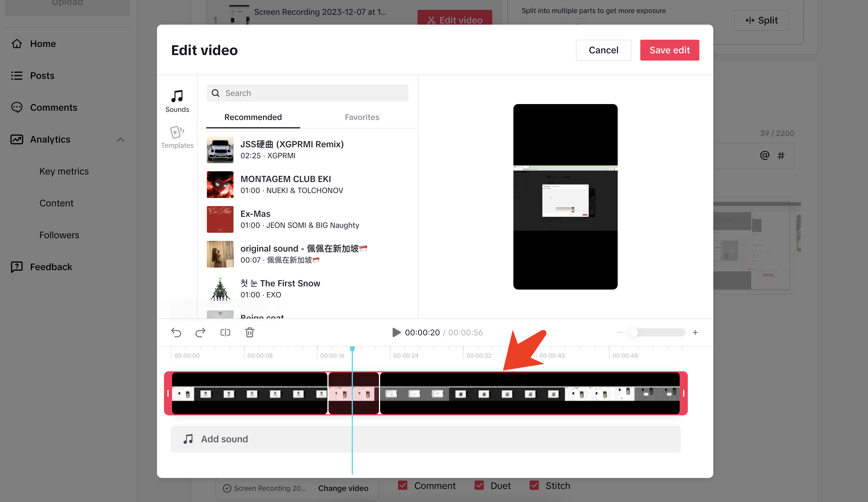Delete the selected clip
This screenshot has width=868, height=502.
pos(249,332)
